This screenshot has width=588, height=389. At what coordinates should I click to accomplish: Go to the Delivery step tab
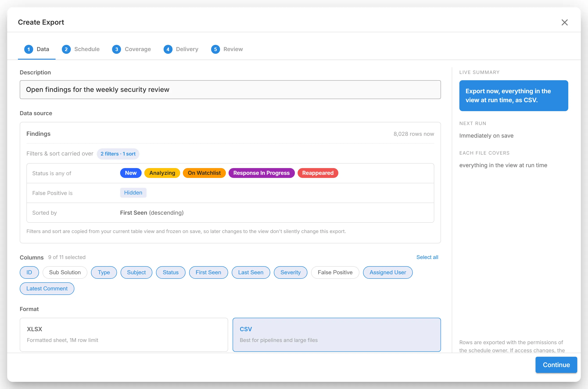[x=181, y=49]
